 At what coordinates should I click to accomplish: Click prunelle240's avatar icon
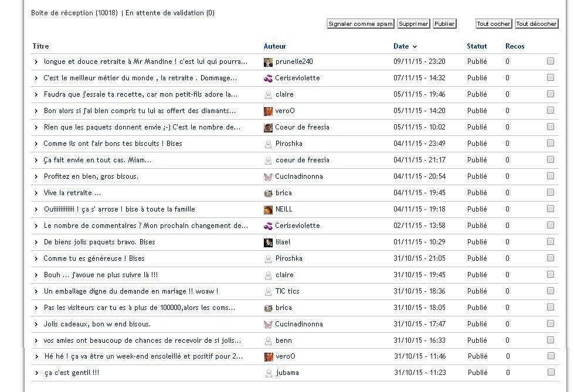(x=268, y=62)
